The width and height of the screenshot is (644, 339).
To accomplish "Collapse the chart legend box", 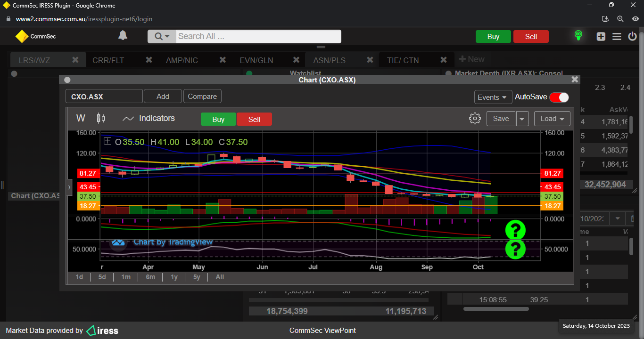I will point(107,141).
